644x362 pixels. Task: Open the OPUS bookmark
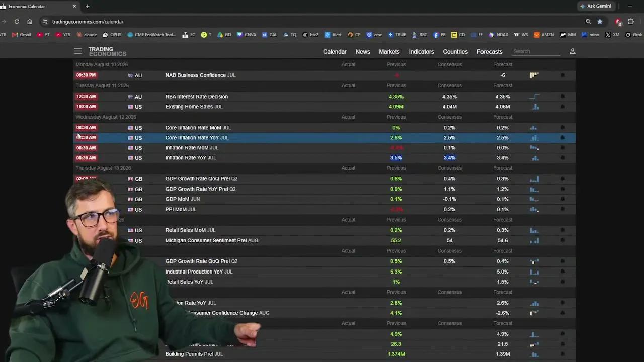point(112,35)
